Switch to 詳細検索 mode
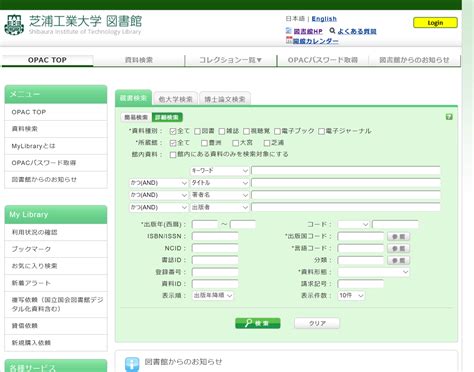Screen dimensions: 474x372 [167, 117]
